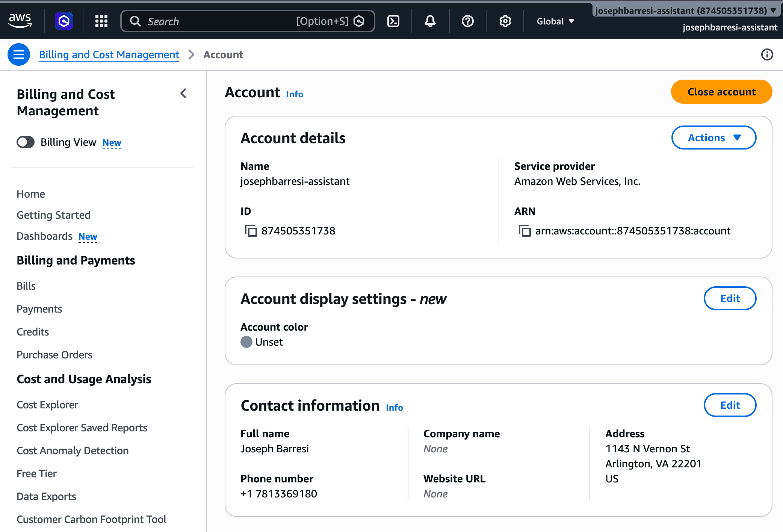
Task: Click the address 1143 N Vernon St
Action: 648,449
